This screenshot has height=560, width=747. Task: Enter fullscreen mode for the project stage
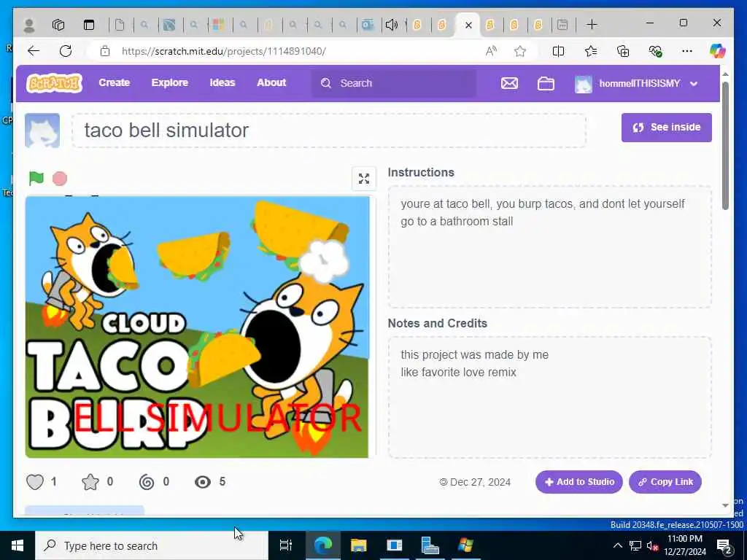[364, 179]
